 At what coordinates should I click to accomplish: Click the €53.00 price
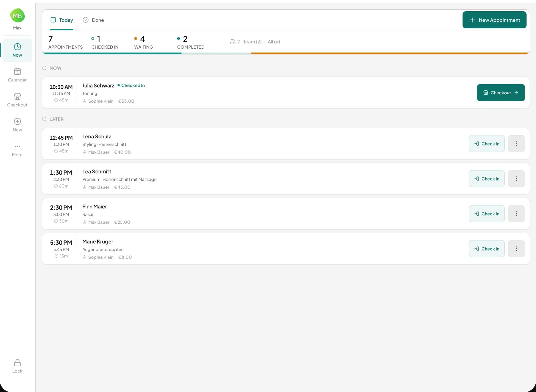(126, 101)
